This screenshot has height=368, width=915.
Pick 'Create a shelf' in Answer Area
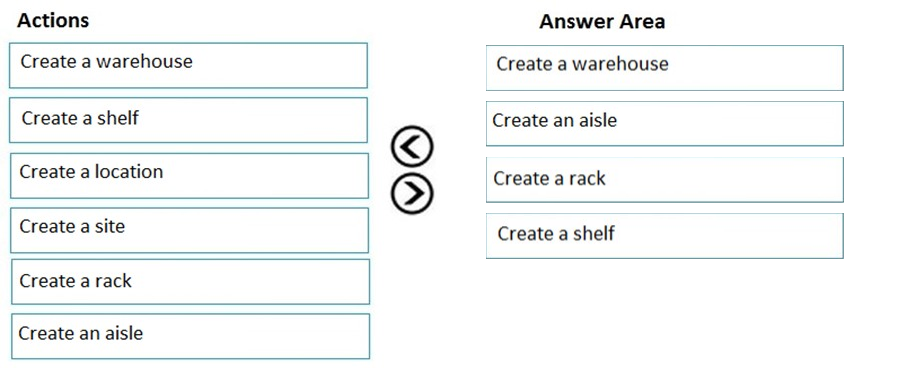(665, 236)
